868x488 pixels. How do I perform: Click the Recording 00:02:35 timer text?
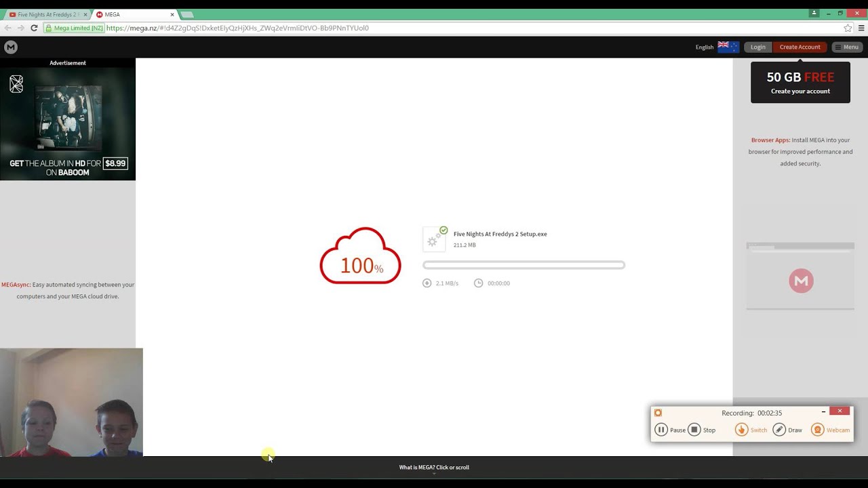point(752,413)
